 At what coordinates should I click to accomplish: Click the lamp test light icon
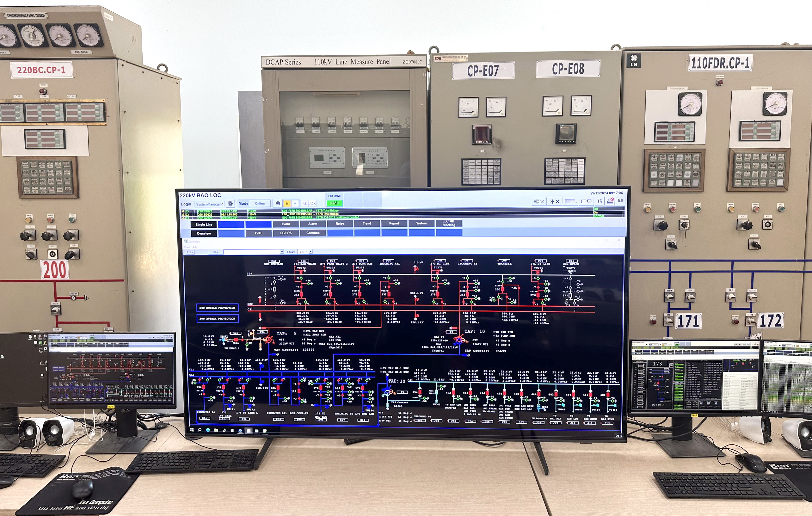pyautogui.click(x=555, y=201)
